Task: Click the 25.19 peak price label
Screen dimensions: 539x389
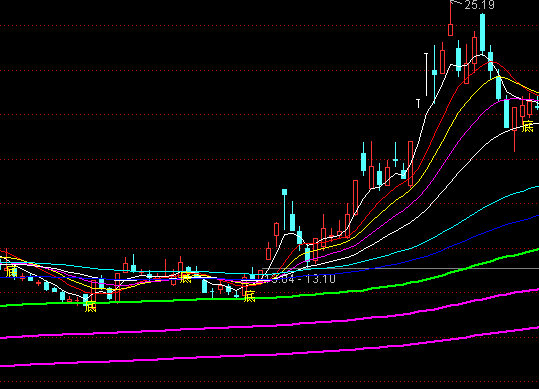Action: pyautogui.click(x=479, y=5)
